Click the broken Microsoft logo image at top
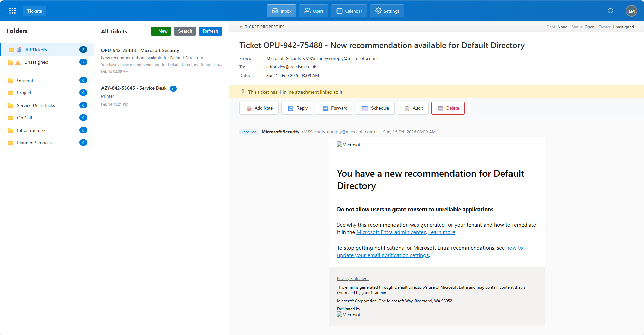The width and height of the screenshot is (644, 335). pos(349,145)
